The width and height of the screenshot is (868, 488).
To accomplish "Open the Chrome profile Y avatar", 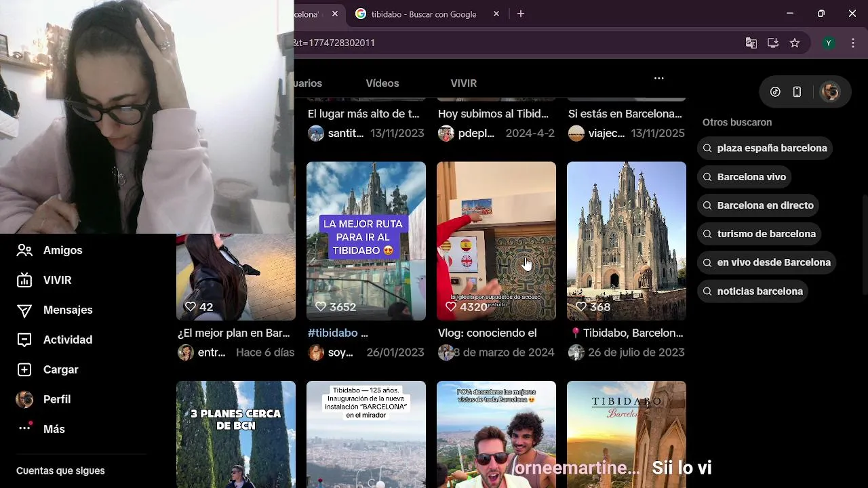I will click(x=828, y=43).
